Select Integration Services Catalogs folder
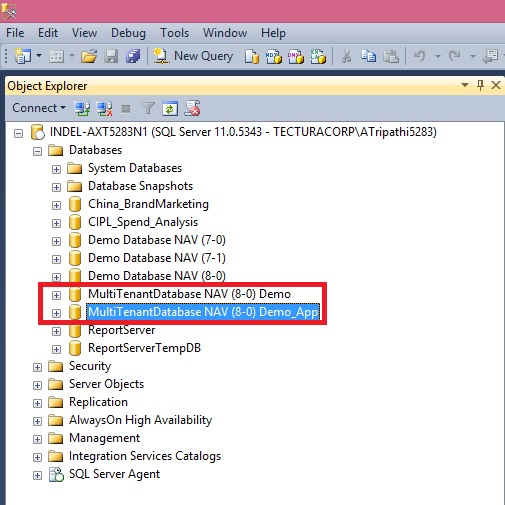 [x=145, y=456]
